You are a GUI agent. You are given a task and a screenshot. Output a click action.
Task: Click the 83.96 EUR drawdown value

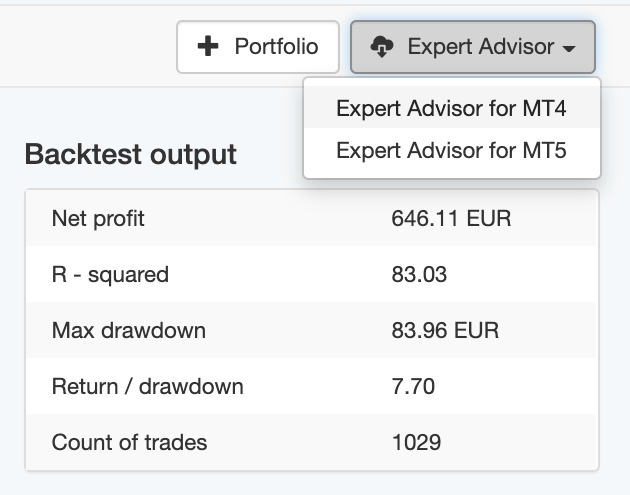[445, 330]
